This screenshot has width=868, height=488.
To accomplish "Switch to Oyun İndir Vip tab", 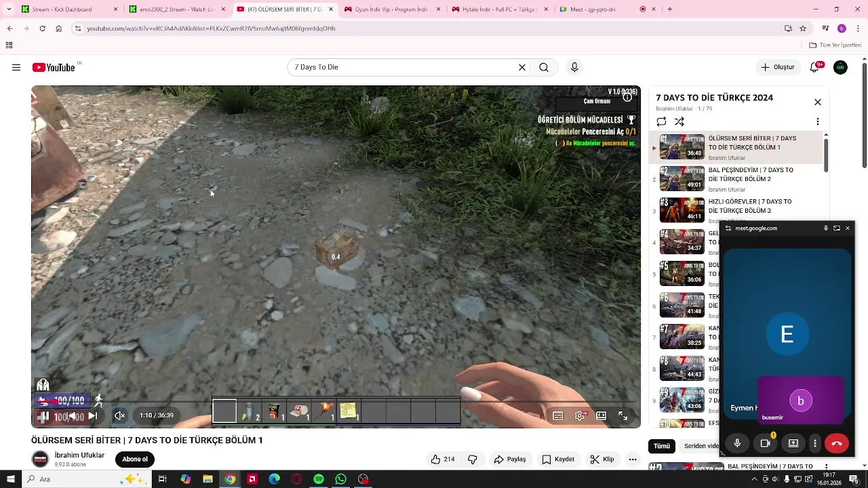I will click(x=392, y=9).
